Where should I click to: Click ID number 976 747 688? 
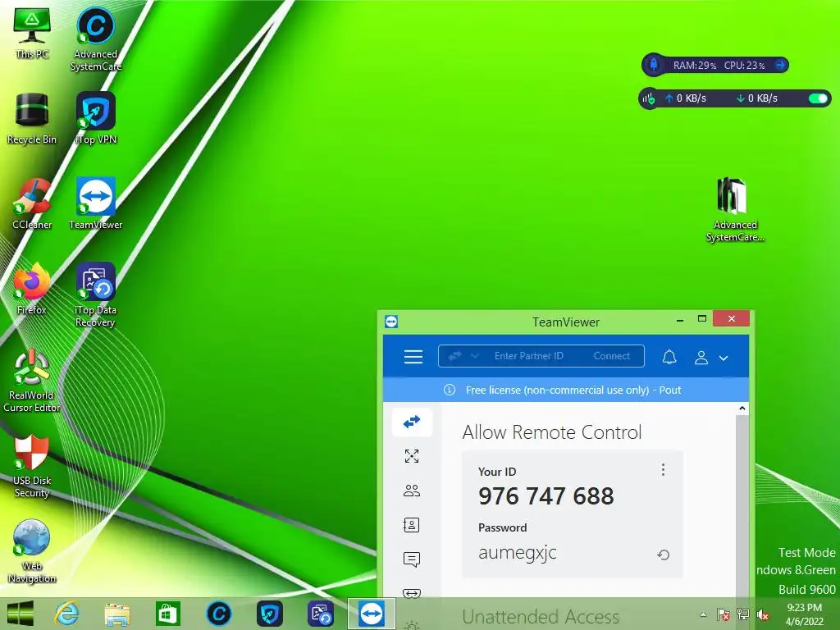[x=546, y=496]
